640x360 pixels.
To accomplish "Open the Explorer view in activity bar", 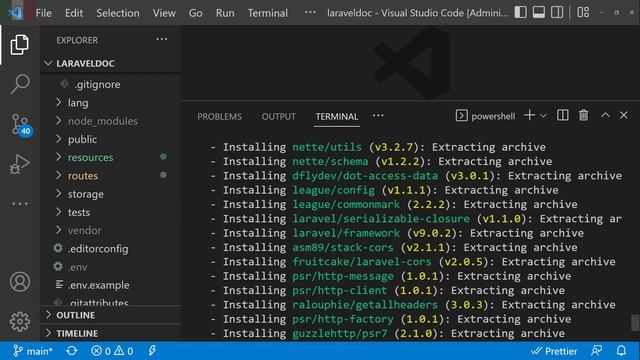I will [x=20, y=44].
